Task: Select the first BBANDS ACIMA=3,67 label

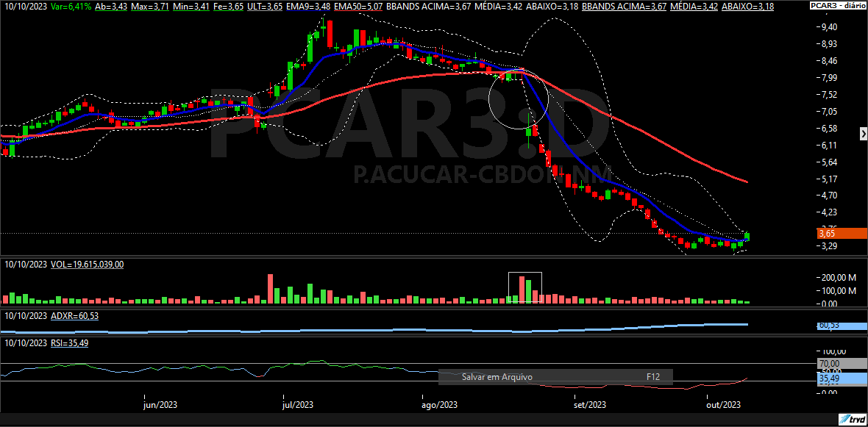Action: click(x=428, y=6)
